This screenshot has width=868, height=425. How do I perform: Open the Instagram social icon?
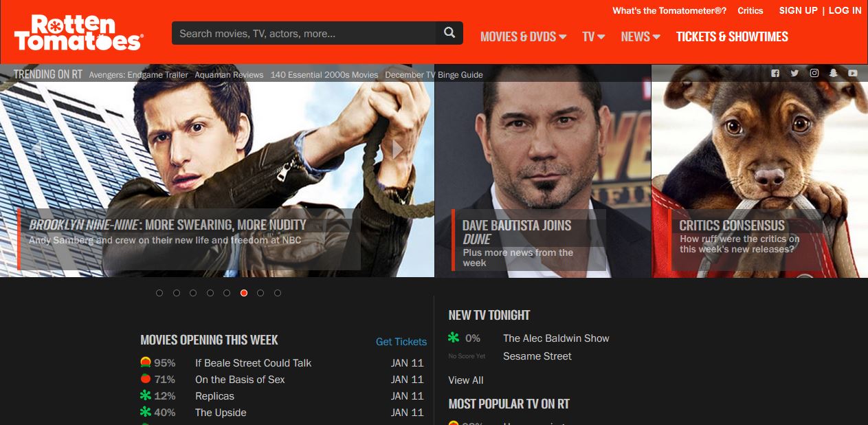(x=814, y=74)
